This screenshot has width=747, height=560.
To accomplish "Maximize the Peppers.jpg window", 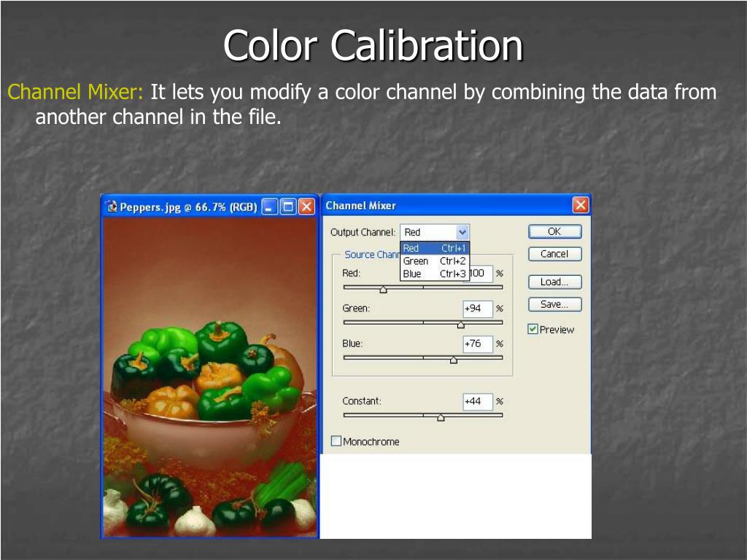I will click(287, 206).
